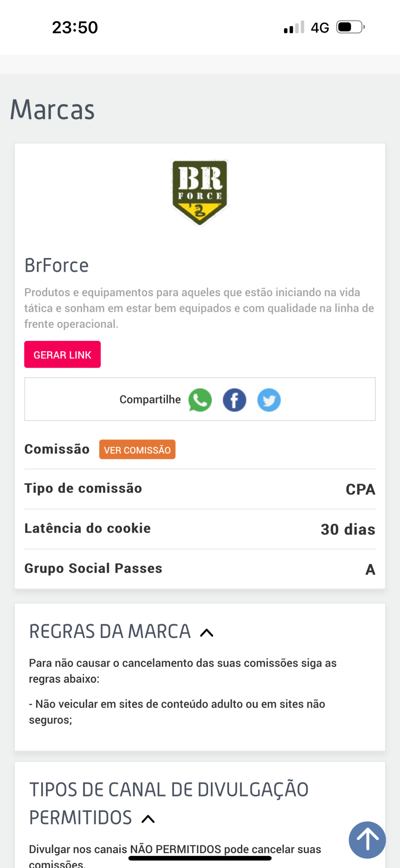Tap the home indicator bar

[200, 858]
